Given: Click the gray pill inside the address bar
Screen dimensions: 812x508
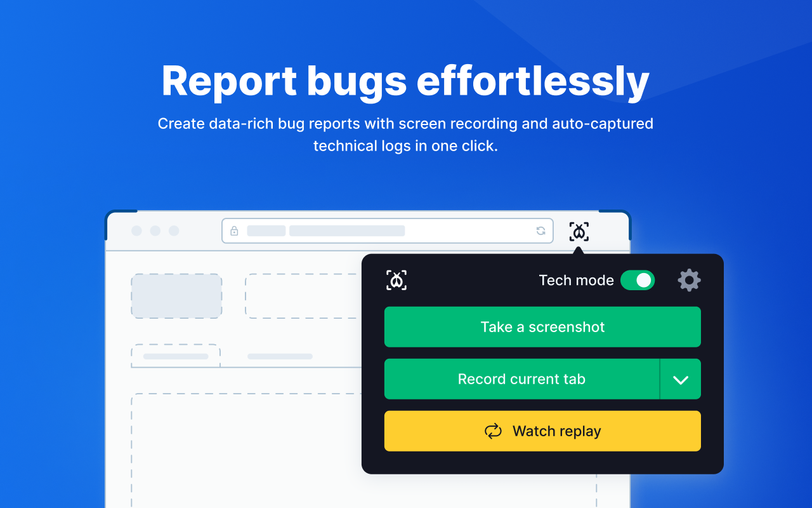Looking at the screenshot, I should tap(266, 231).
